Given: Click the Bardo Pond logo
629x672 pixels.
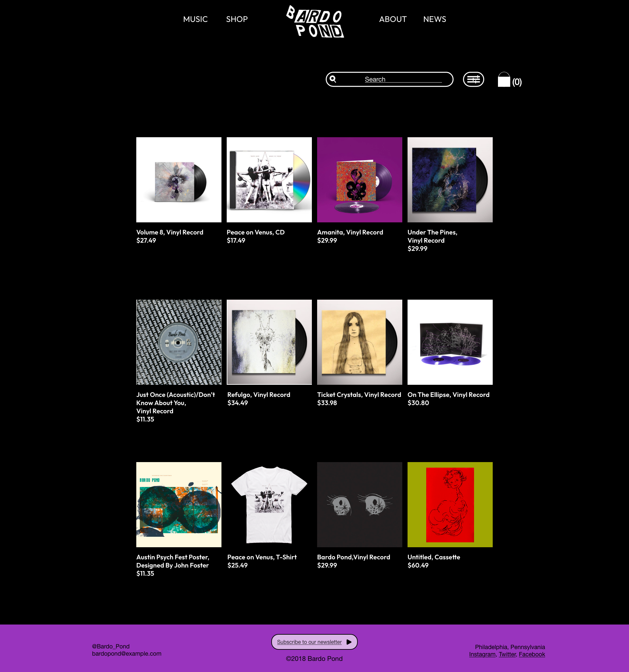Looking at the screenshot, I should 315,21.
